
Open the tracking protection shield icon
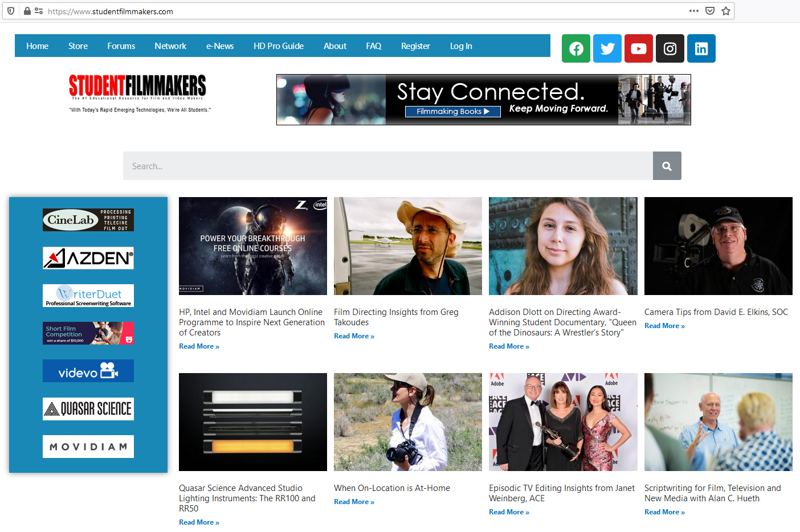[x=11, y=11]
